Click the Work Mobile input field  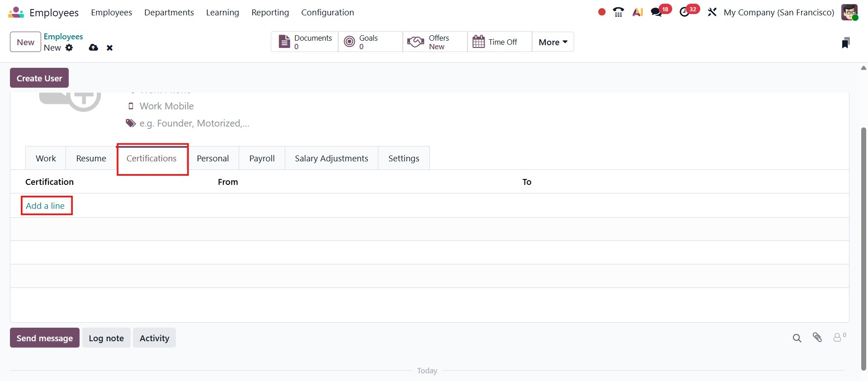(x=166, y=106)
